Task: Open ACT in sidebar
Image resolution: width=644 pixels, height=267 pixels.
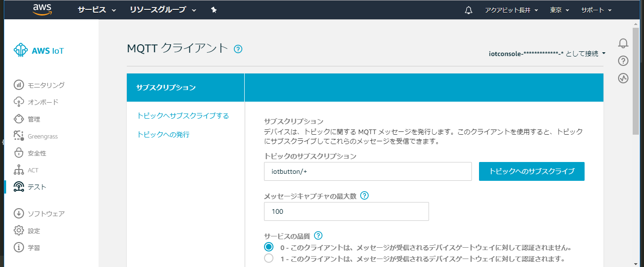Action: [x=33, y=170]
